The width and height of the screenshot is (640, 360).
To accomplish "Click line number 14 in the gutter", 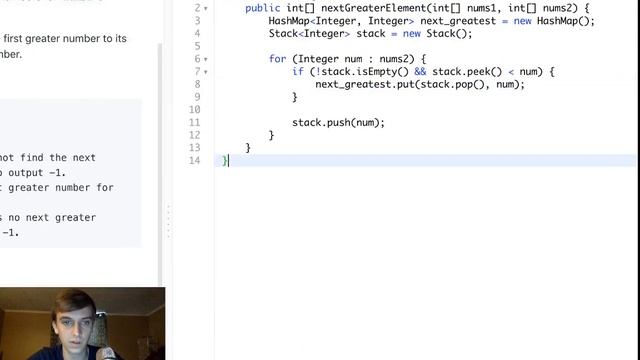I will click(195, 160).
